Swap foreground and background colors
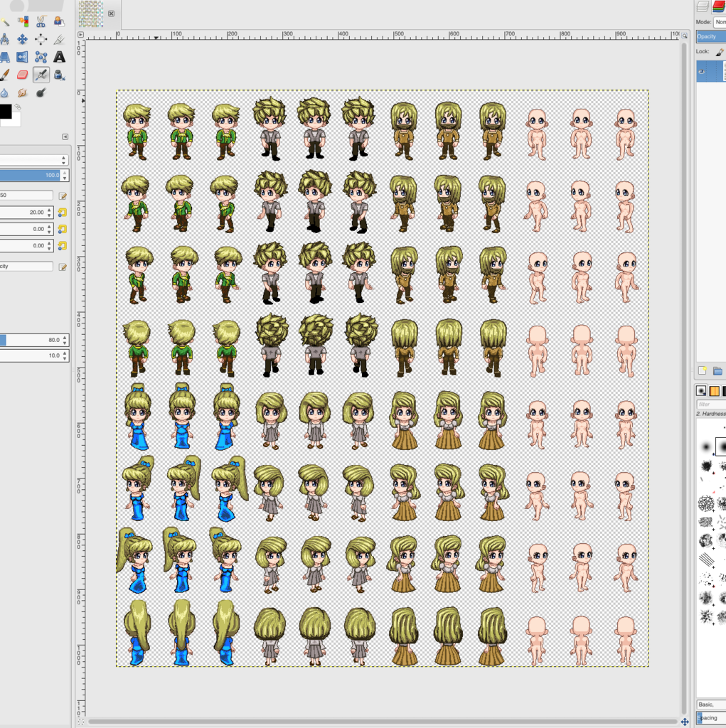The image size is (726, 728). (18, 107)
